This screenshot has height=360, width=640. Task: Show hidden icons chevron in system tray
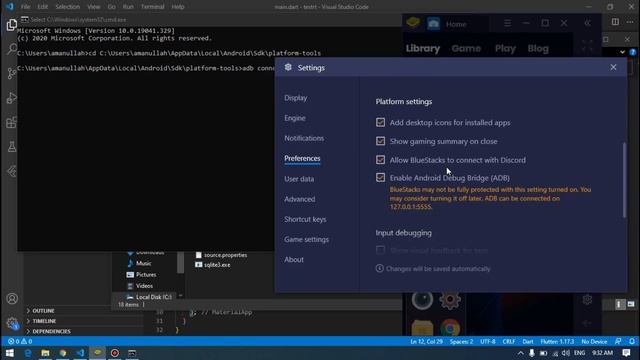click(x=520, y=353)
